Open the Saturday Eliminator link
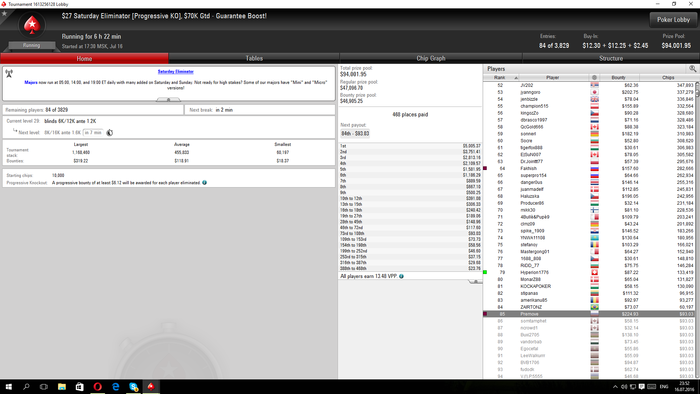The height and width of the screenshot is (394, 700). (x=175, y=71)
